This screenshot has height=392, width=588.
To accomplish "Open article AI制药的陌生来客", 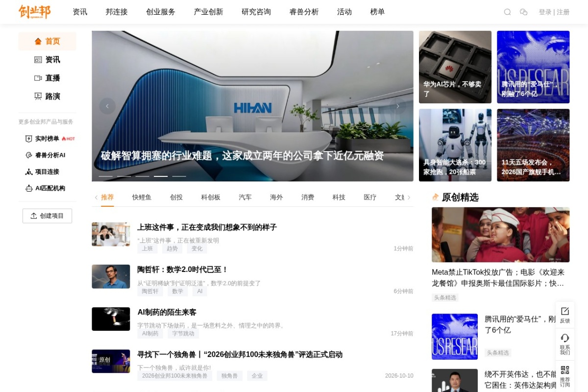I will click(x=167, y=312).
